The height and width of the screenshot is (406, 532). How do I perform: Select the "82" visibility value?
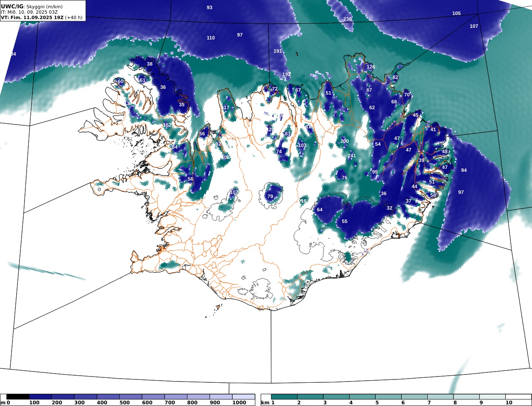coord(395,77)
